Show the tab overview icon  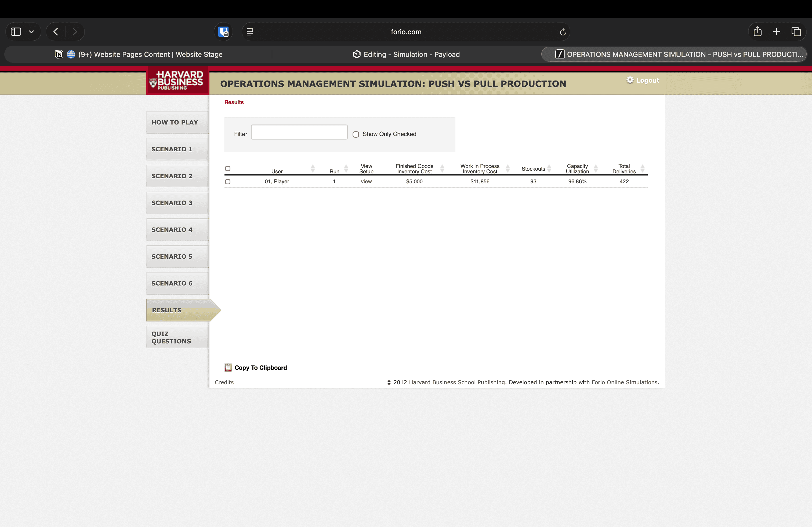coord(796,32)
